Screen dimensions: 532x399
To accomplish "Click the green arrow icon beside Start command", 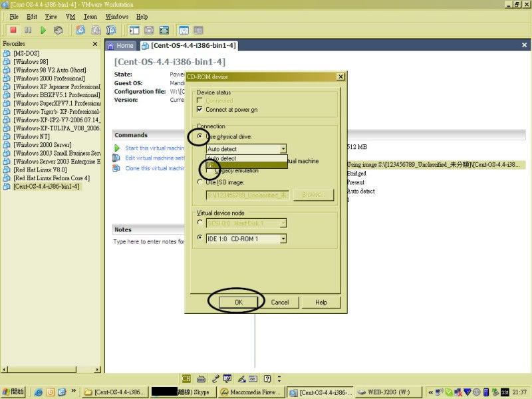I will click(117, 148).
